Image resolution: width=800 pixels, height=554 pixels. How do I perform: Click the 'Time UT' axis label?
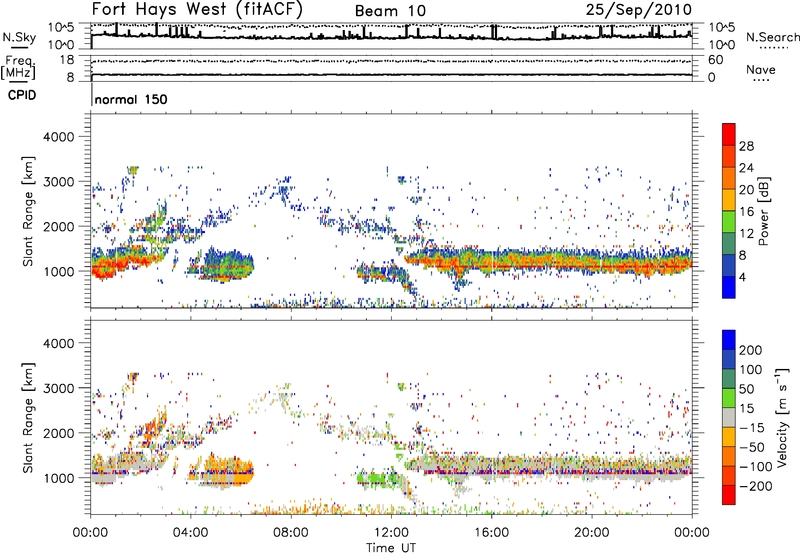click(391, 548)
